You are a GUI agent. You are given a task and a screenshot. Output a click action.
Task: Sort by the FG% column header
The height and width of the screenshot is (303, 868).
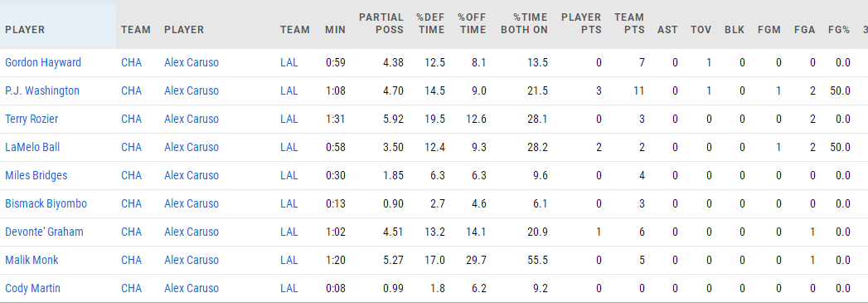[x=839, y=30]
